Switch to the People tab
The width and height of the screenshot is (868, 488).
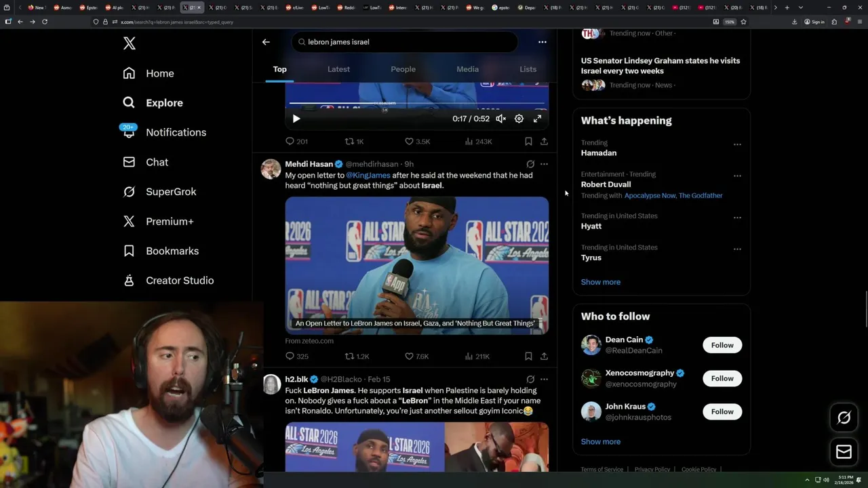(403, 69)
